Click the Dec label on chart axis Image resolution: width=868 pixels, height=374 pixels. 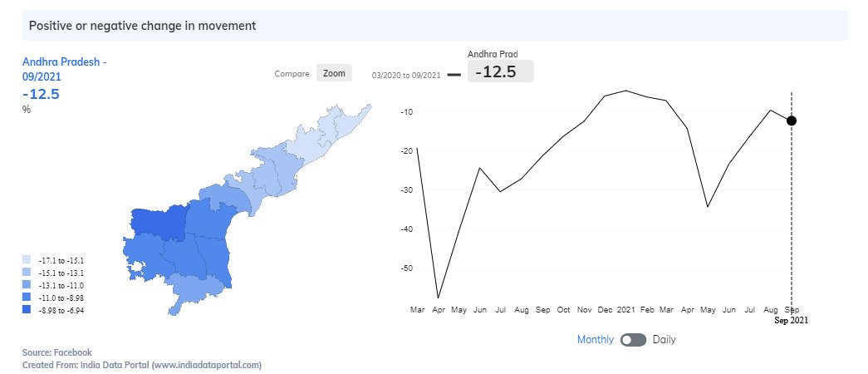tap(606, 310)
